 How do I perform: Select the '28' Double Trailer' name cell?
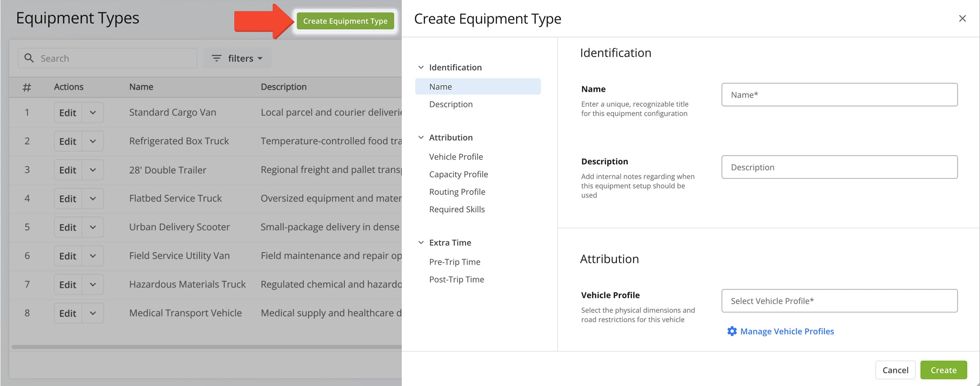pyautogui.click(x=168, y=170)
